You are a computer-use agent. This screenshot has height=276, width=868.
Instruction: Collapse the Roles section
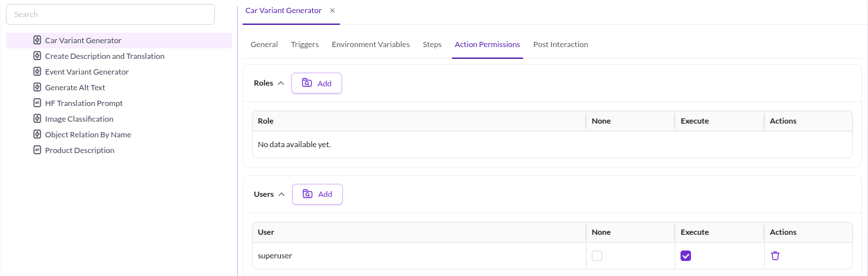coord(281,83)
